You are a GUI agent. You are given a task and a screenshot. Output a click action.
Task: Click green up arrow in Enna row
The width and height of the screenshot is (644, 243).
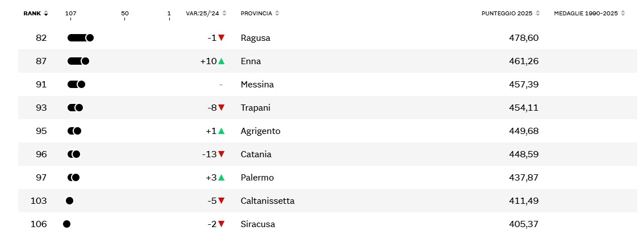pyautogui.click(x=221, y=61)
